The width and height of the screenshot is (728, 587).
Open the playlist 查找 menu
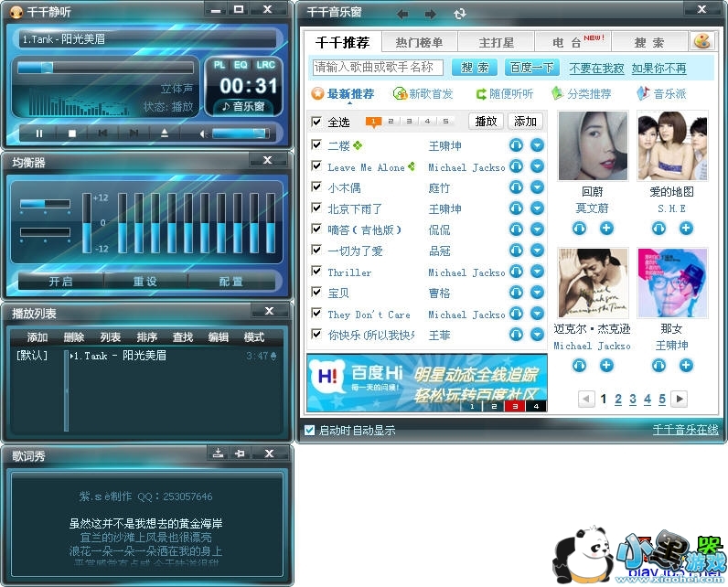[x=183, y=337]
